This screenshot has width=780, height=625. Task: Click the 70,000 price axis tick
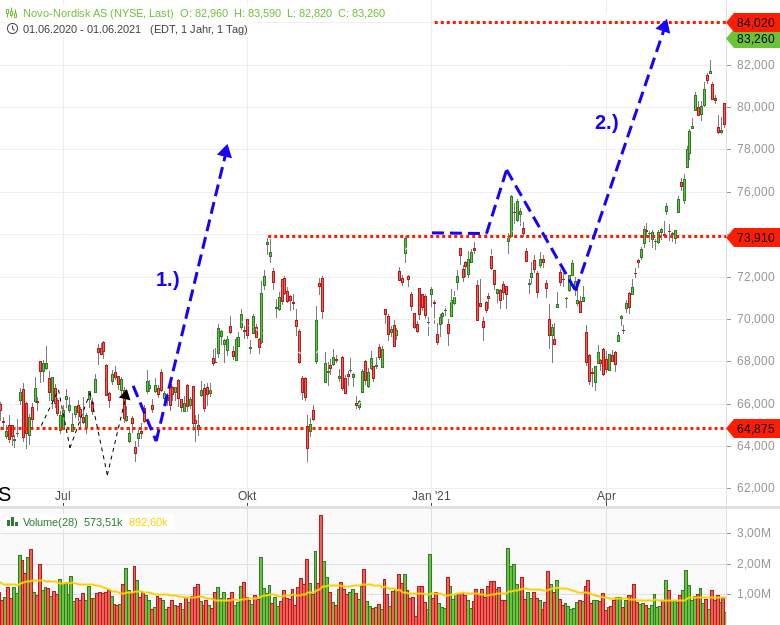click(x=756, y=318)
